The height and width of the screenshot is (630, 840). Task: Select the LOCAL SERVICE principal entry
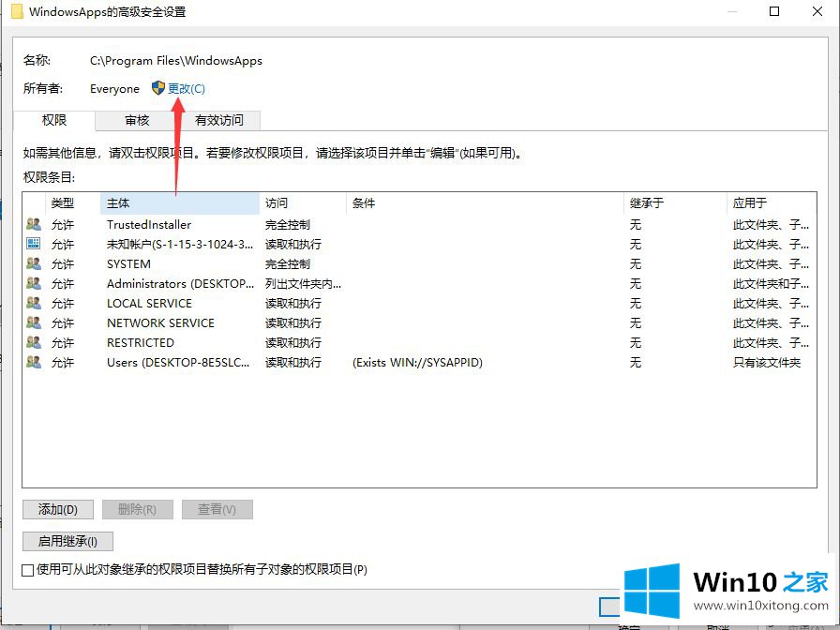pos(149,303)
